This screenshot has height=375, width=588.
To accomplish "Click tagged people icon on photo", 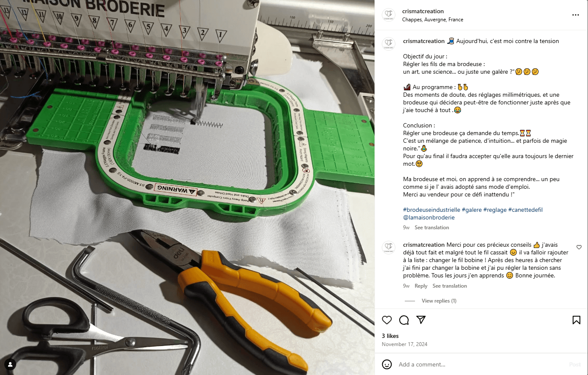I will [x=10, y=364].
